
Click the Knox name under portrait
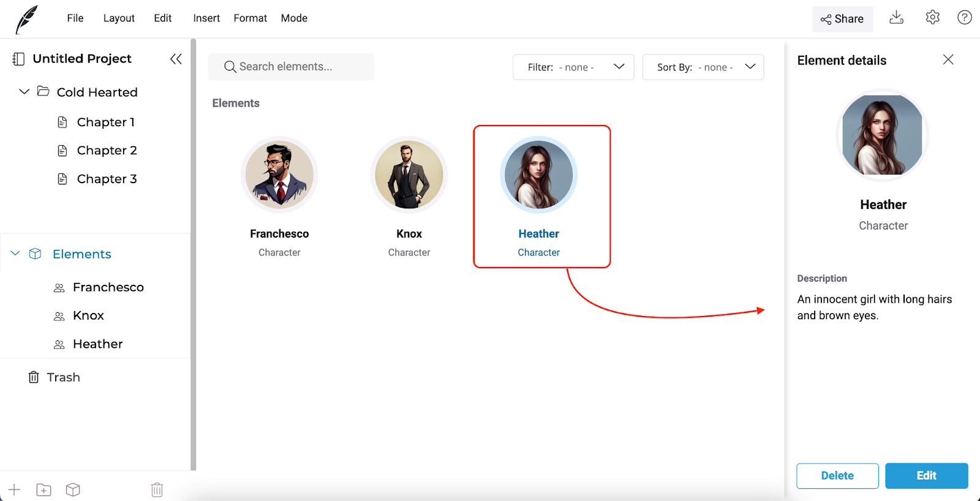[409, 234]
